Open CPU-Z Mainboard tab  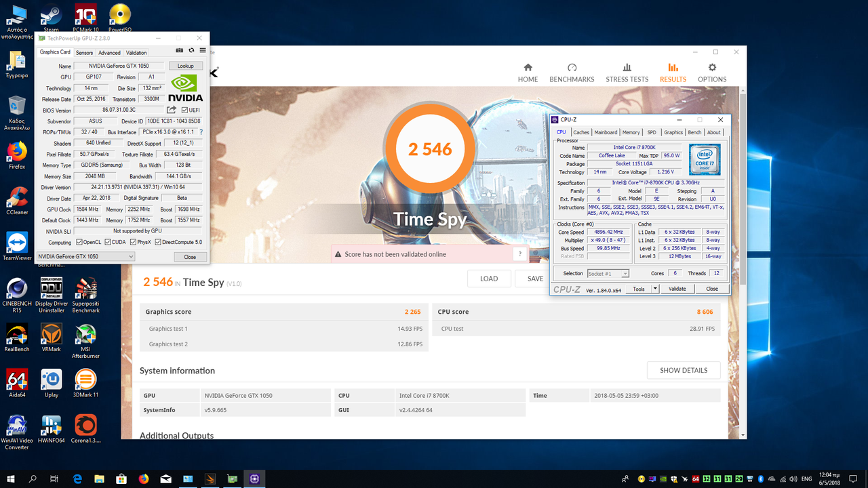click(x=606, y=132)
